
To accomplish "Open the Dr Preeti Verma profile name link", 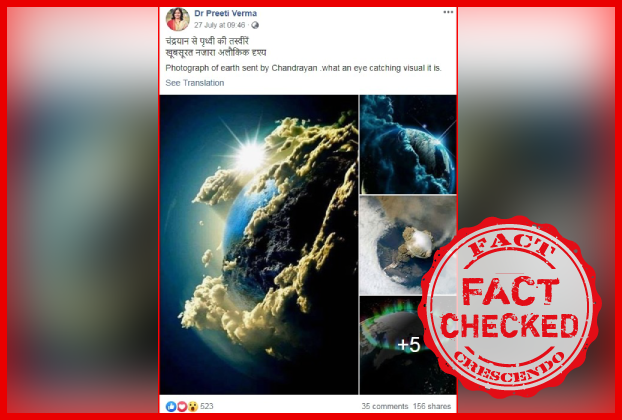I will tap(225, 13).
